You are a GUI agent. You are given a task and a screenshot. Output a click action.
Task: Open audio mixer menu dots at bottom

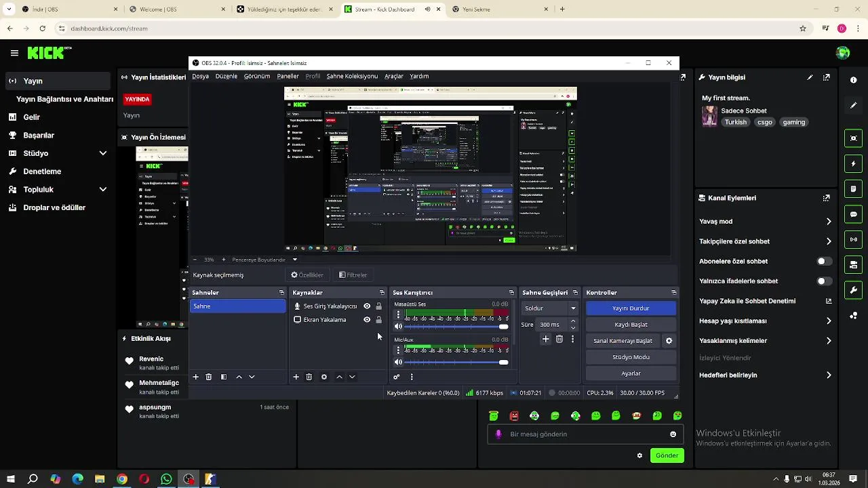(412, 377)
